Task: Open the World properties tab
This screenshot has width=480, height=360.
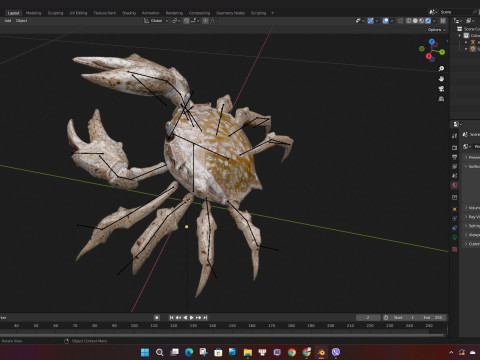Action: [455, 185]
